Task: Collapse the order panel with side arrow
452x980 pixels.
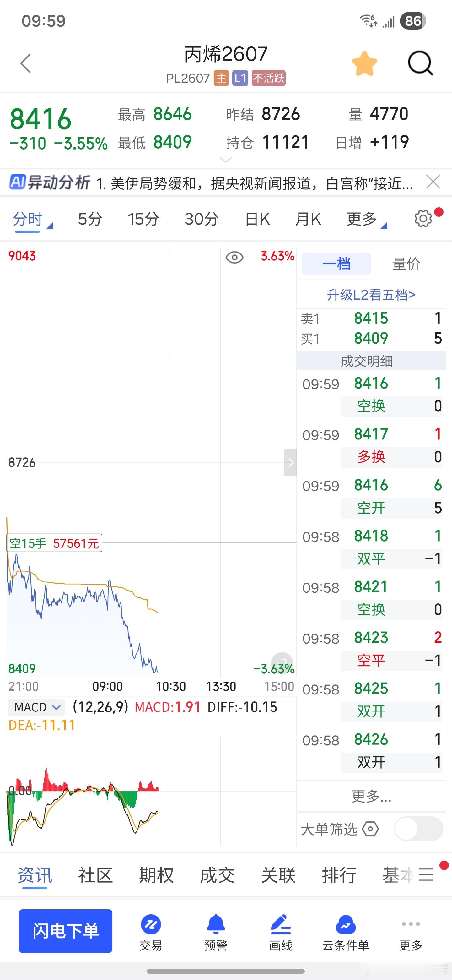Action: click(x=290, y=462)
